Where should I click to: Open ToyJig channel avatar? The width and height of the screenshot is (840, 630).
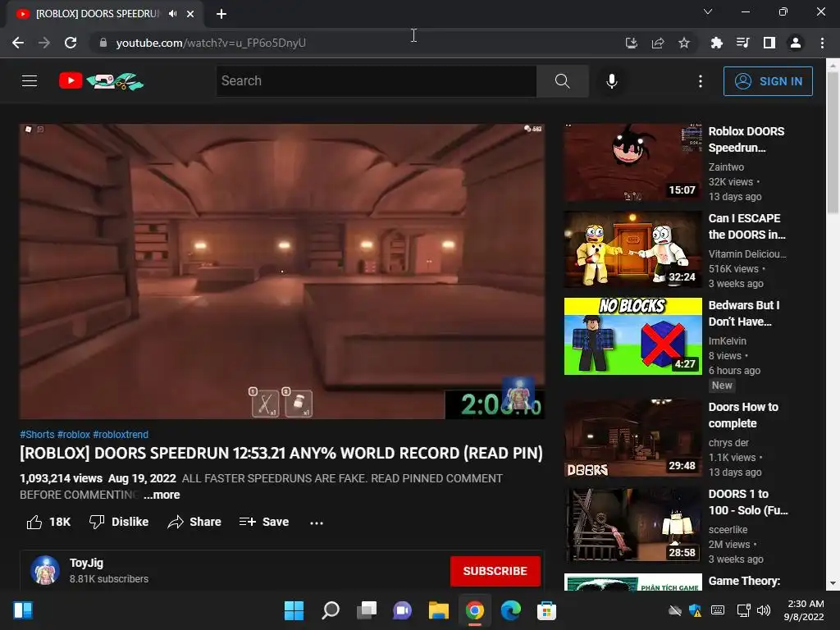[x=45, y=570]
